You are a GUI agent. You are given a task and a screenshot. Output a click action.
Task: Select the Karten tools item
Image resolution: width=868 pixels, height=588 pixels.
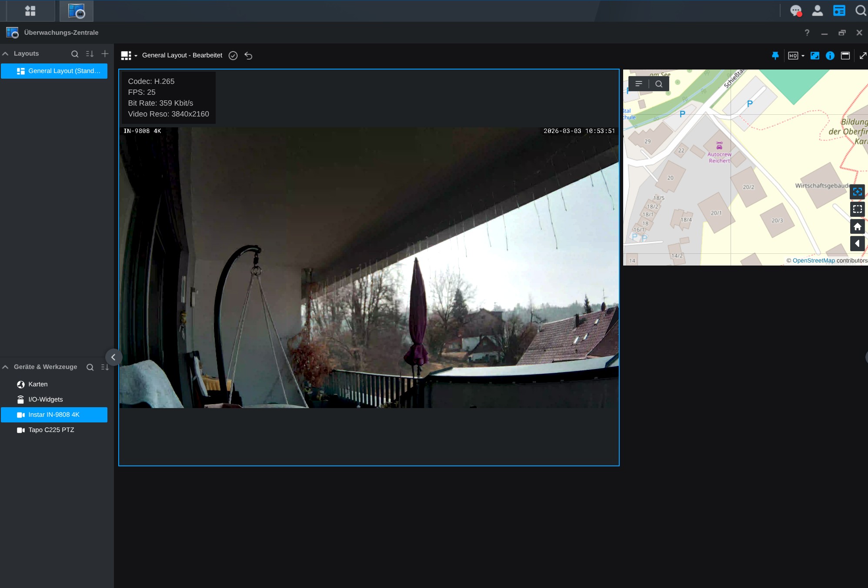(38, 384)
